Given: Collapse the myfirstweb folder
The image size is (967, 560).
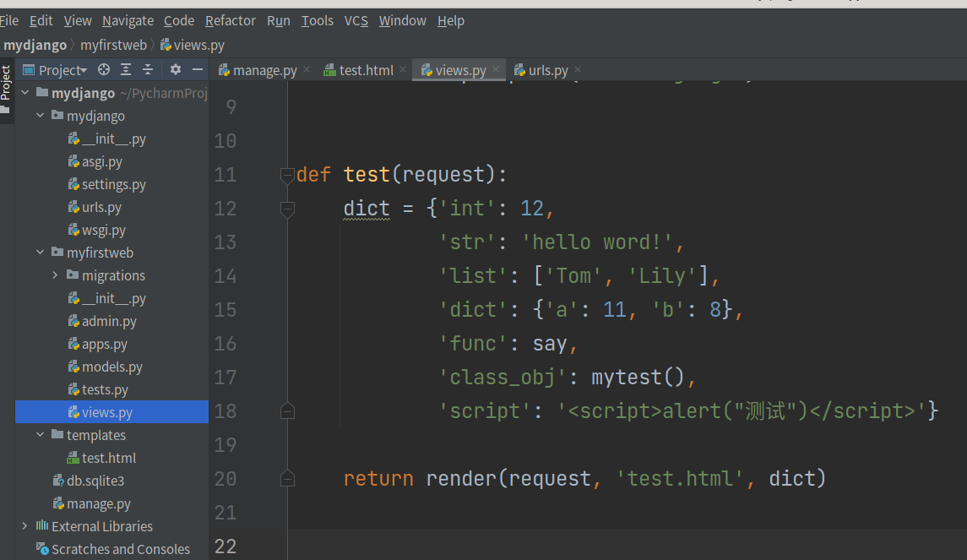Looking at the screenshot, I should pos(40,253).
